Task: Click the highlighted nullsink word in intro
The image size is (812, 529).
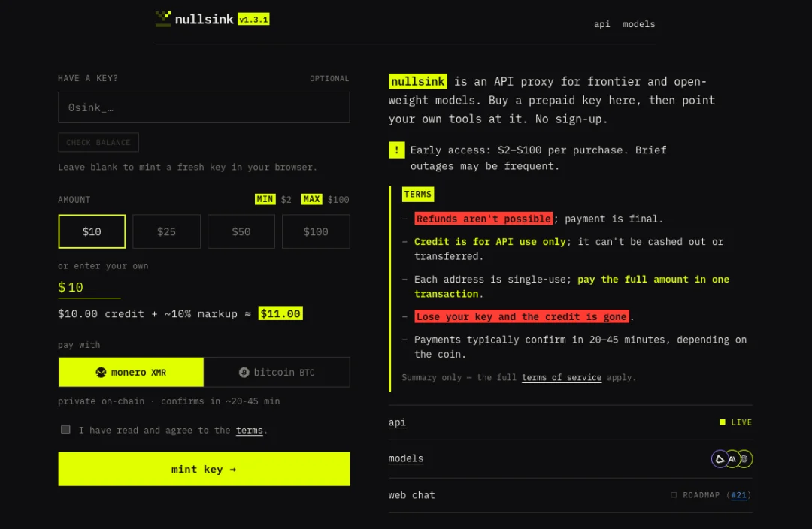Action: pyautogui.click(x=418, y=81)
